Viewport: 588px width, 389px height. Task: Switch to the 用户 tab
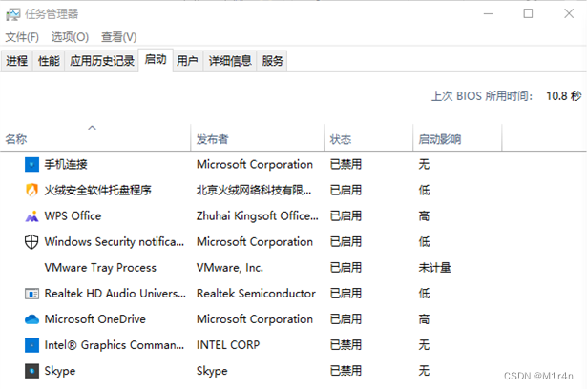(x=187, y=61)
